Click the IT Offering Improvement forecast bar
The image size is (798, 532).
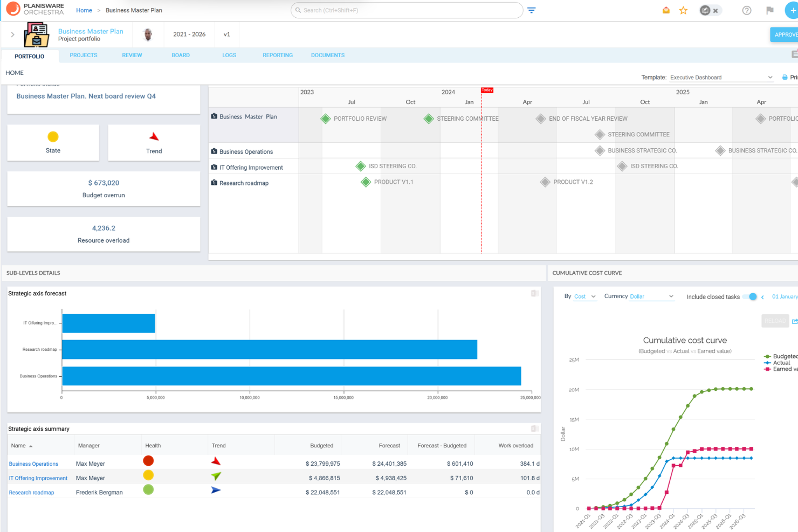pyautogui.click(x=109, y=323)
